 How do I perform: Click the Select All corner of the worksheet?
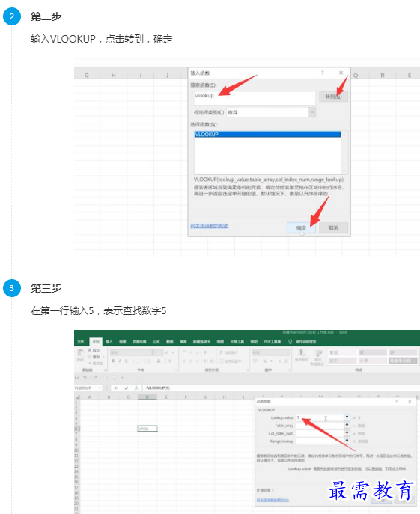click(77, 397)
